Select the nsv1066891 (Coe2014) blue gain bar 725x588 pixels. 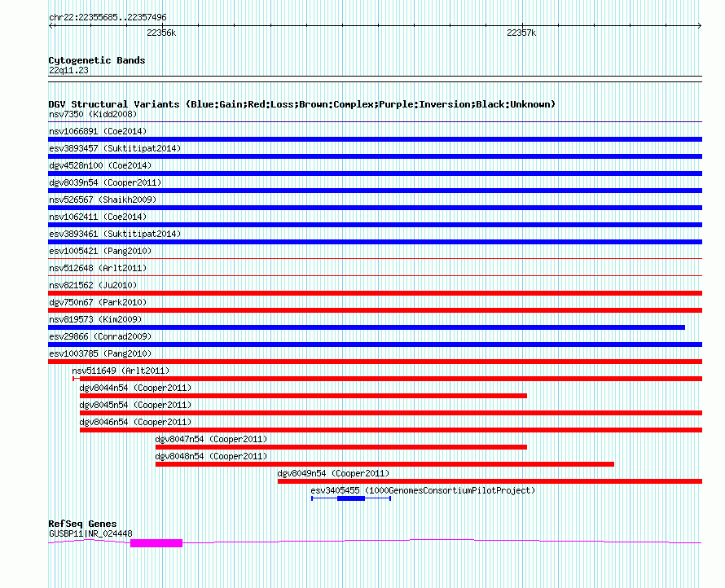pos(375,139)
